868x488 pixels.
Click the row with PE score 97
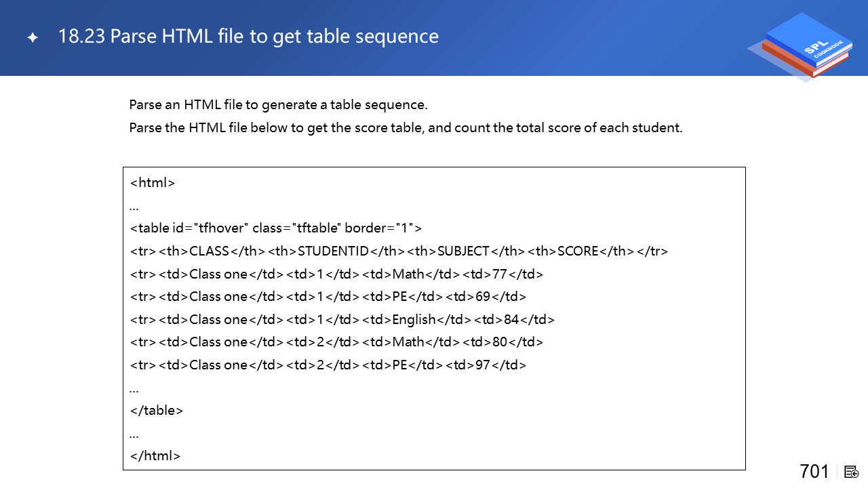(x=328, y=365)
